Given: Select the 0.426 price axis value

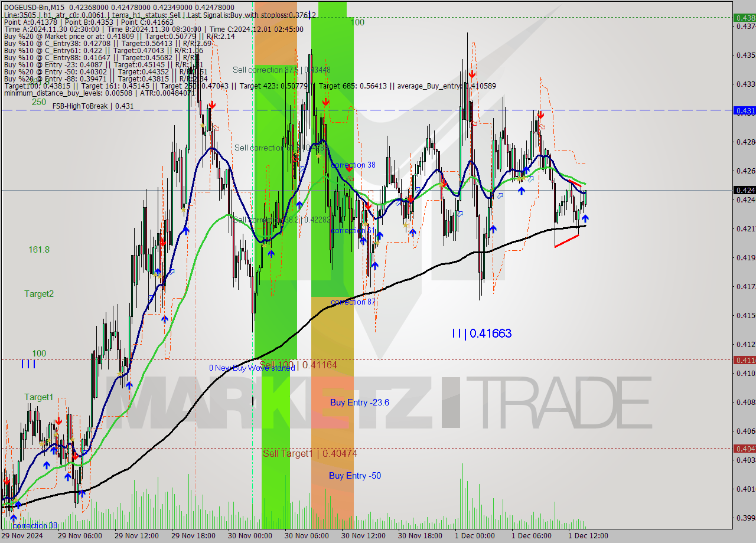Looking at the screenshot, I should 746,171.
